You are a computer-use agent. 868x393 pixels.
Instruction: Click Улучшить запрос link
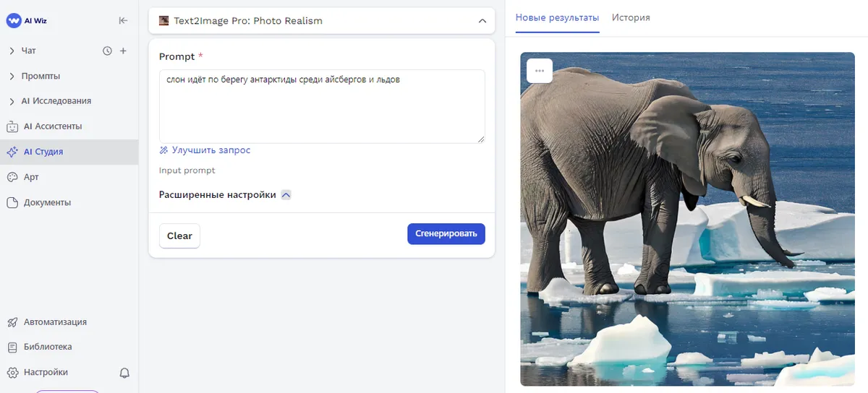pos(210,150)
